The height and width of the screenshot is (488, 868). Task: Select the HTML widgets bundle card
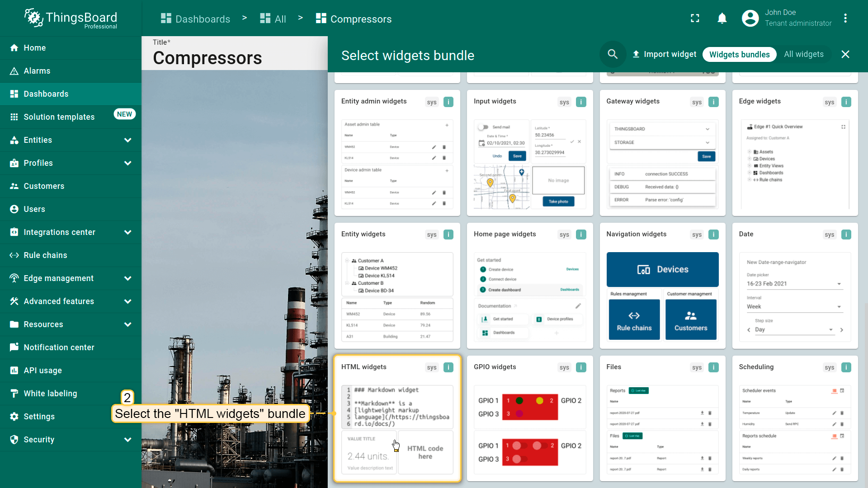397,418
